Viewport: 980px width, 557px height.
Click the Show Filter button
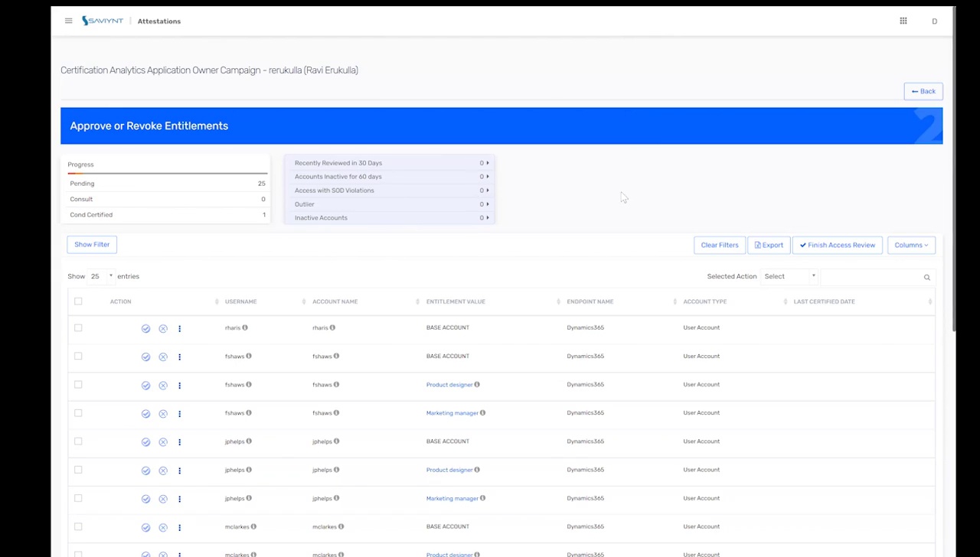(x=92, y=244)
